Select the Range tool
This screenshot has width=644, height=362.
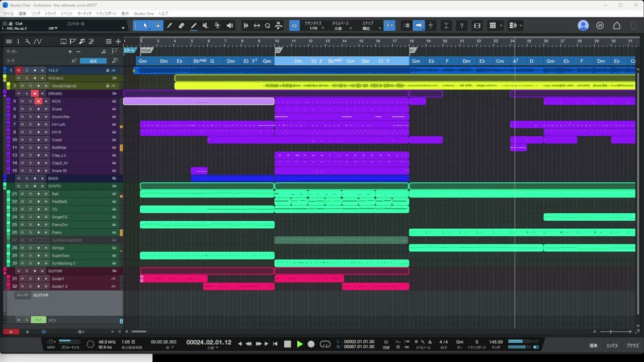tap(157, 26)
